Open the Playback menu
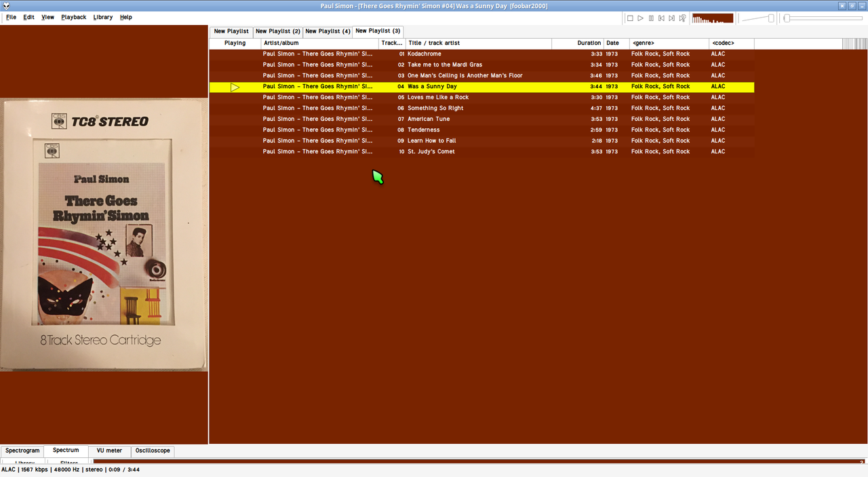The image size is (868, 477). (x=74, y=17)
